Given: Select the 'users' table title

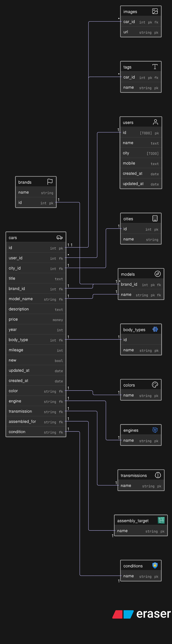Looking at the screenshot, I should click(128, 122).
